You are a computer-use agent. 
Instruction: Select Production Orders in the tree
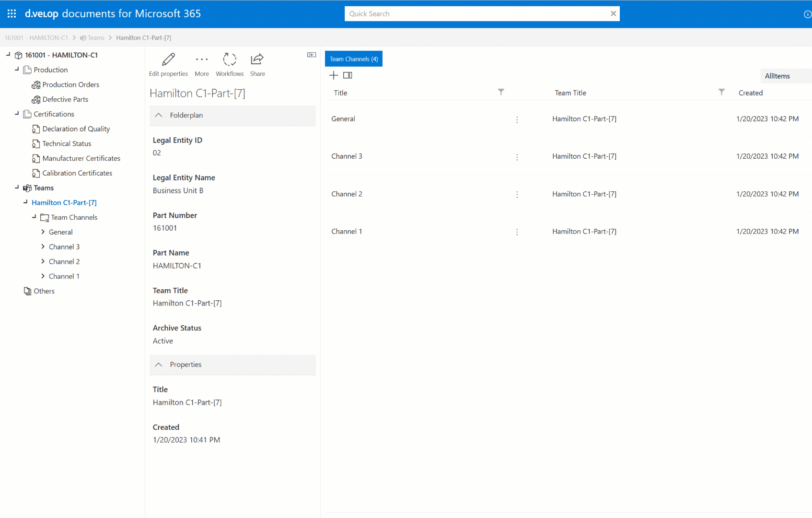coord(70,85)
